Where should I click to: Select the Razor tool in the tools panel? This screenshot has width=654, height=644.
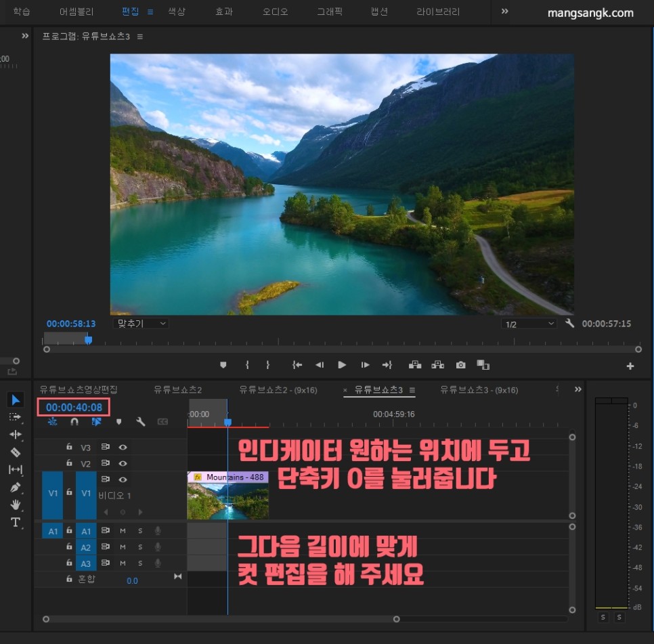click(x=16, y=452)
